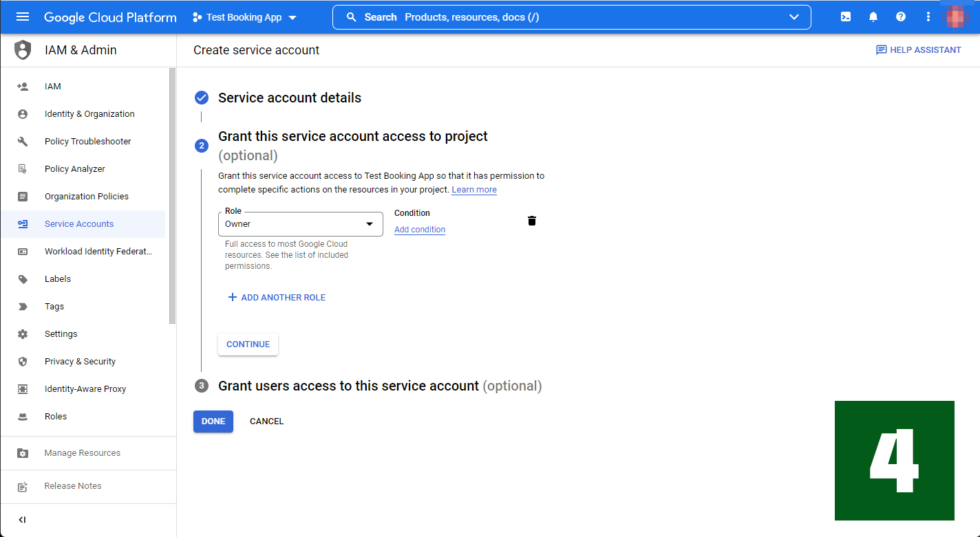The image size is (980, 537).
Task: Click the DONE button
Action: [x=213, y=421]
